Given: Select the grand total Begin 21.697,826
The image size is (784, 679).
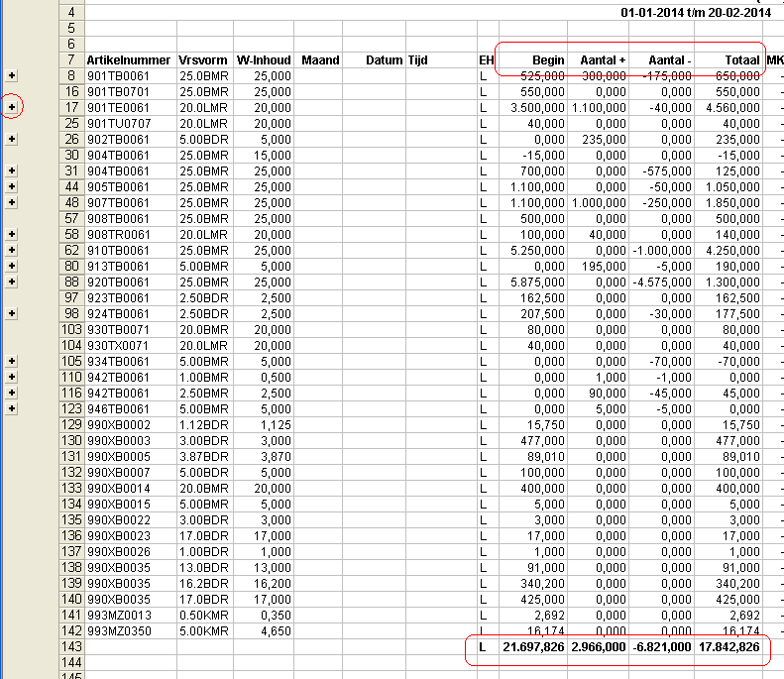Looking at the screenshot, I should pyautogui.click(x=533, y=646).
